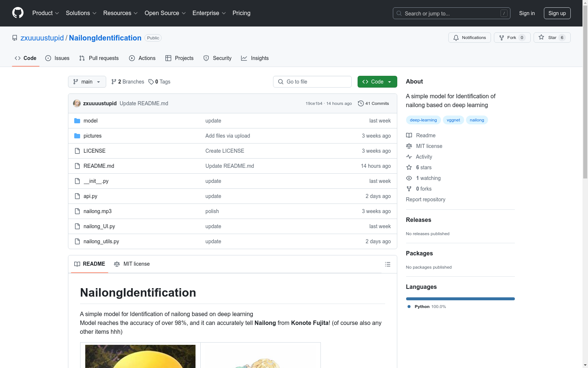
Task: Open the zxuuuustupid owner link
Action: point(42,38)
